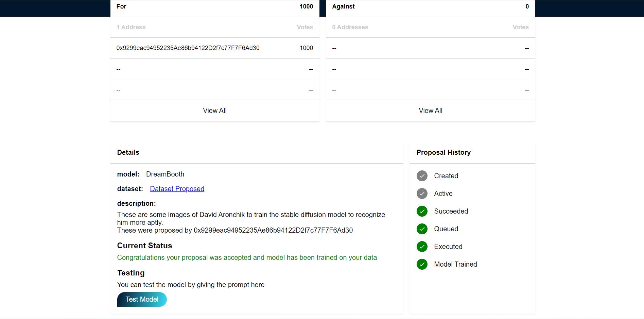
Task: Click the 'Created' history label
Action: point(446,176)
